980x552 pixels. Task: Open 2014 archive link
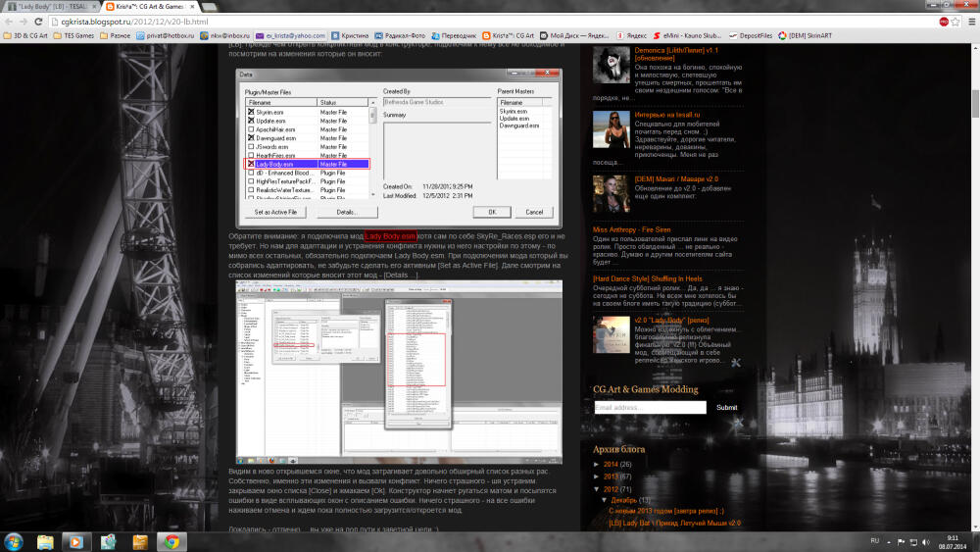coord(611,465)
